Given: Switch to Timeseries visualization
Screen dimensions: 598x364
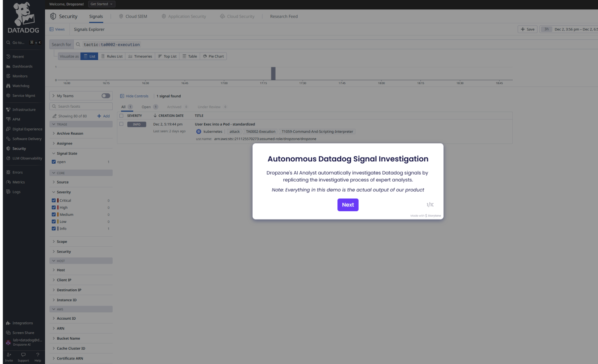Looking at the screenshot, I should point(140,56).
